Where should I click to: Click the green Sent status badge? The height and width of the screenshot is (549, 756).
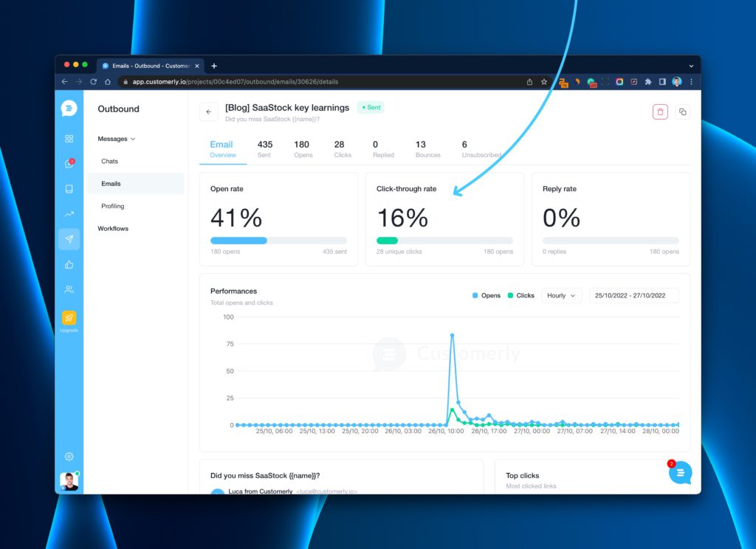tap(371, 108)
